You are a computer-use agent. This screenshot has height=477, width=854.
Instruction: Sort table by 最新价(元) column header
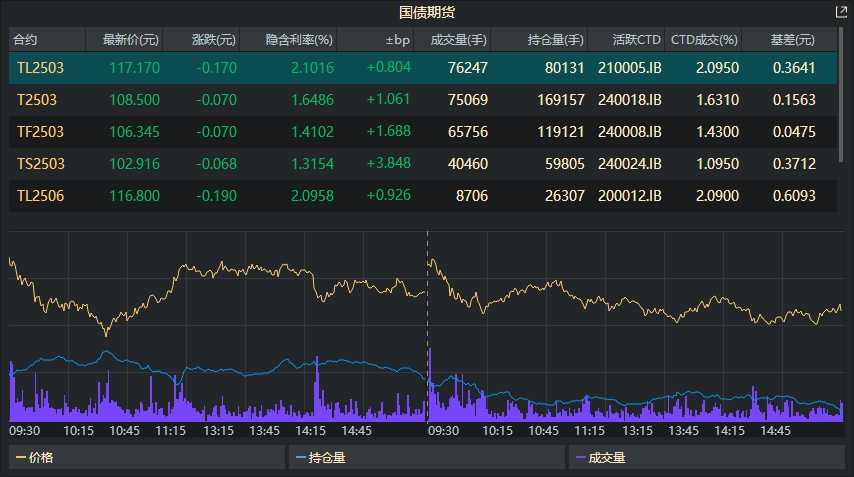tap(123, 40)
